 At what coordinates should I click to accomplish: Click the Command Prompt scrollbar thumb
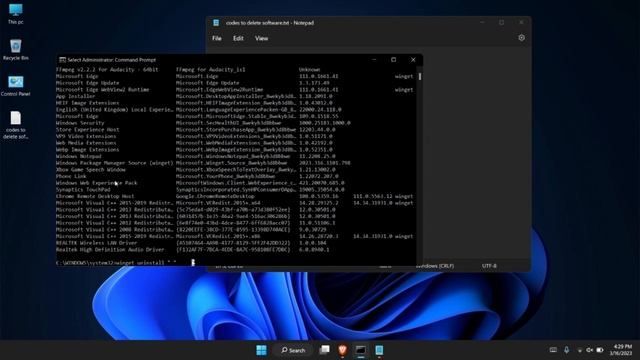(420, 76)
